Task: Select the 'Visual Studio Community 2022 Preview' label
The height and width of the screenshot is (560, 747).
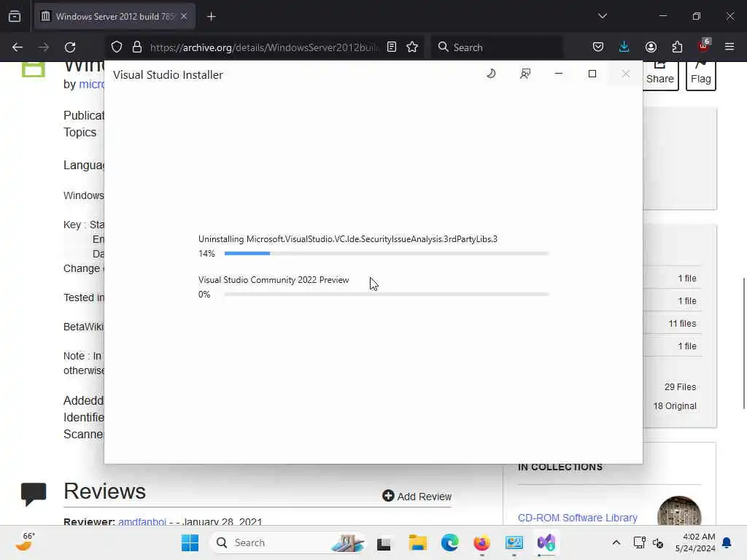Action: [x=274, y=280]
